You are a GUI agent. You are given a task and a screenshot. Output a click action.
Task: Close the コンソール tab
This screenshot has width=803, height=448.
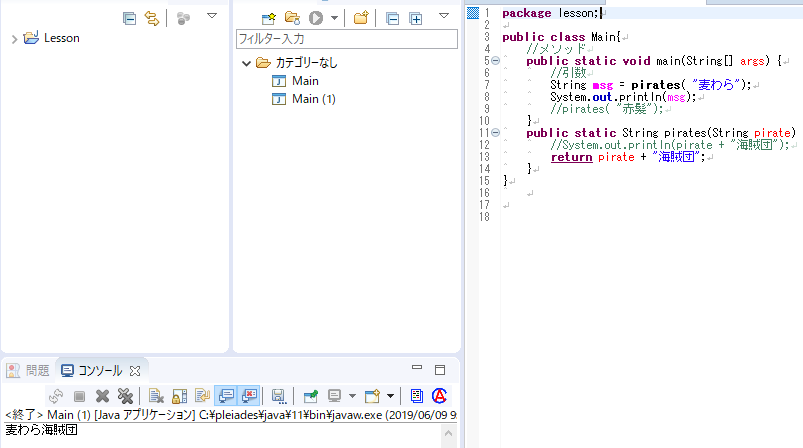point(135,370)
